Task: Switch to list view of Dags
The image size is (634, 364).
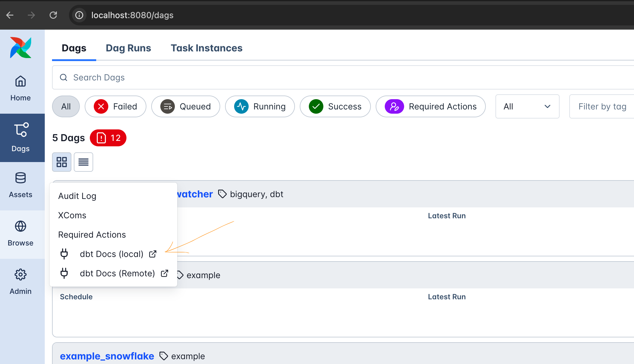Action: (x=83, y=162)
